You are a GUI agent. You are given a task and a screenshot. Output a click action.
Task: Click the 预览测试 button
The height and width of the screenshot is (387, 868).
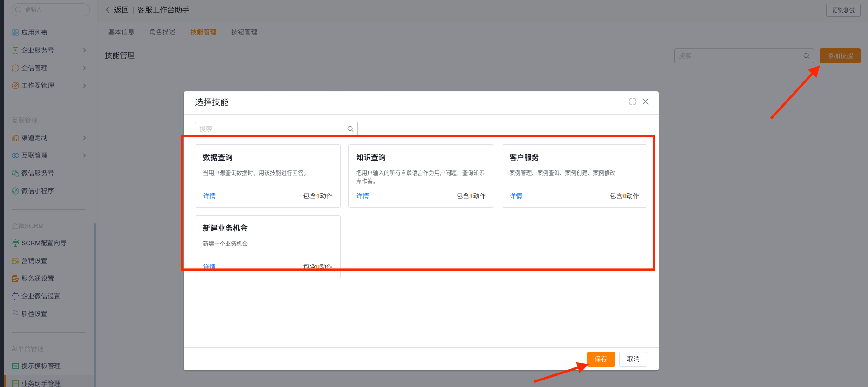coord(843,10)
